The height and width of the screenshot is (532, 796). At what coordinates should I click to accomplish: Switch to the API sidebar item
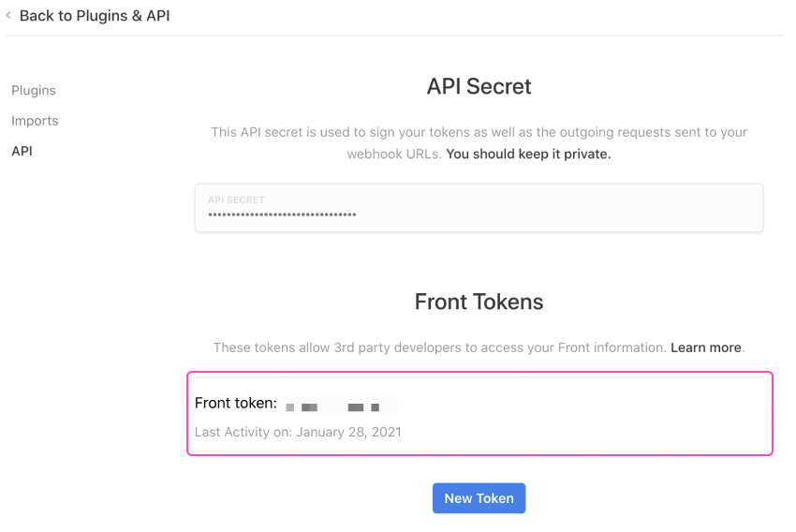coord(22,151)
